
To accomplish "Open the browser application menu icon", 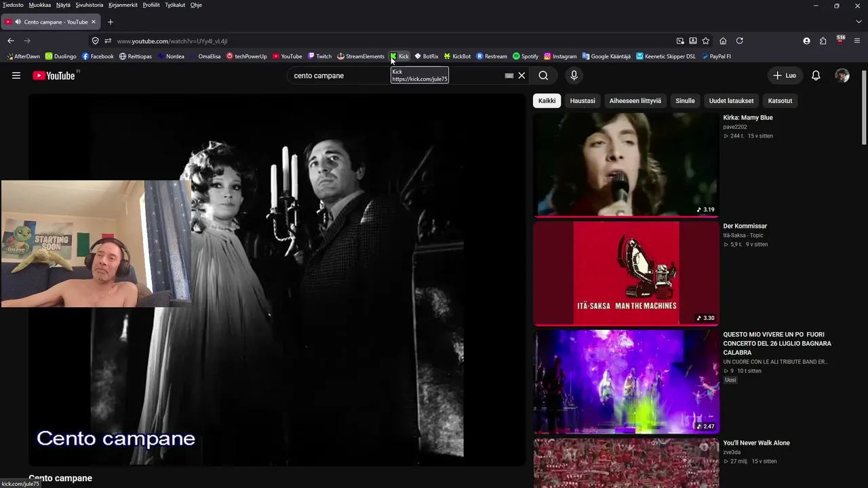I will point(857,41).
